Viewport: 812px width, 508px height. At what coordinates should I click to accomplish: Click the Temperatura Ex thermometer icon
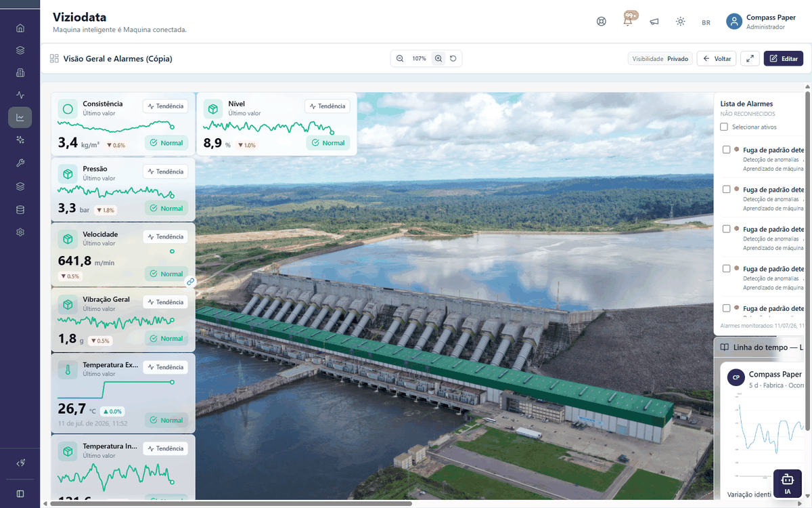(68, 370)
